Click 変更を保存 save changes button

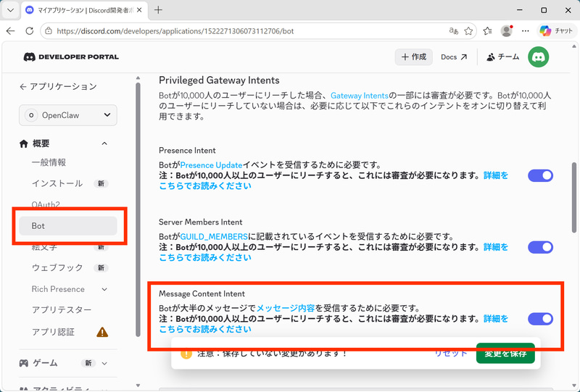505,353
